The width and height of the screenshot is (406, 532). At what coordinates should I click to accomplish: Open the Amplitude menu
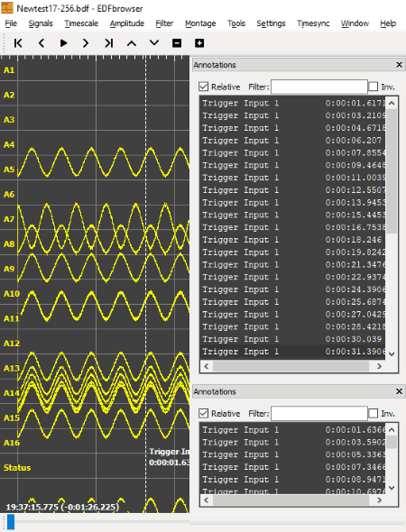pos(127,23)
